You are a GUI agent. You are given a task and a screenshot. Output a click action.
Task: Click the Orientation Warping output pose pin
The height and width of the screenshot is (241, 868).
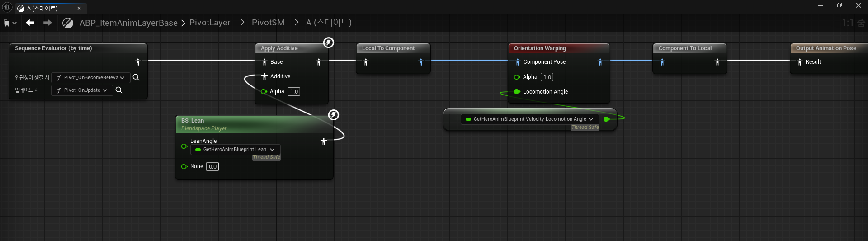point(600,62)
